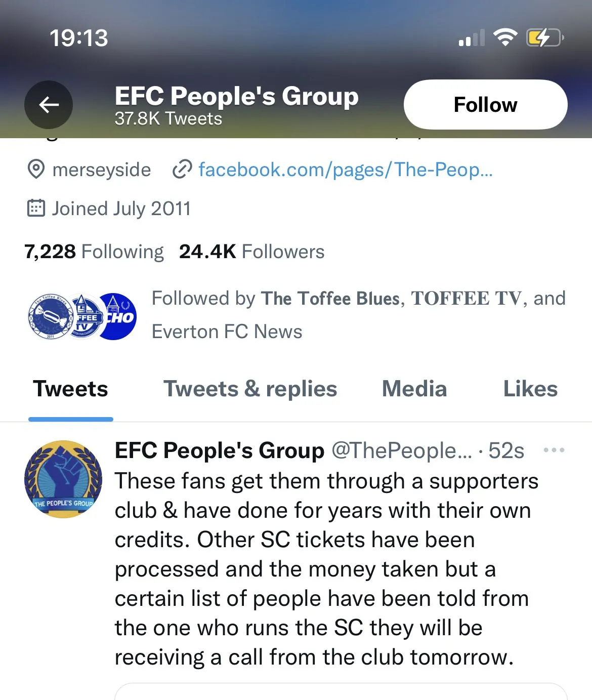Switch to Tweets & replies tab
This screenshot has width=592, height=700.
(250, 389)
